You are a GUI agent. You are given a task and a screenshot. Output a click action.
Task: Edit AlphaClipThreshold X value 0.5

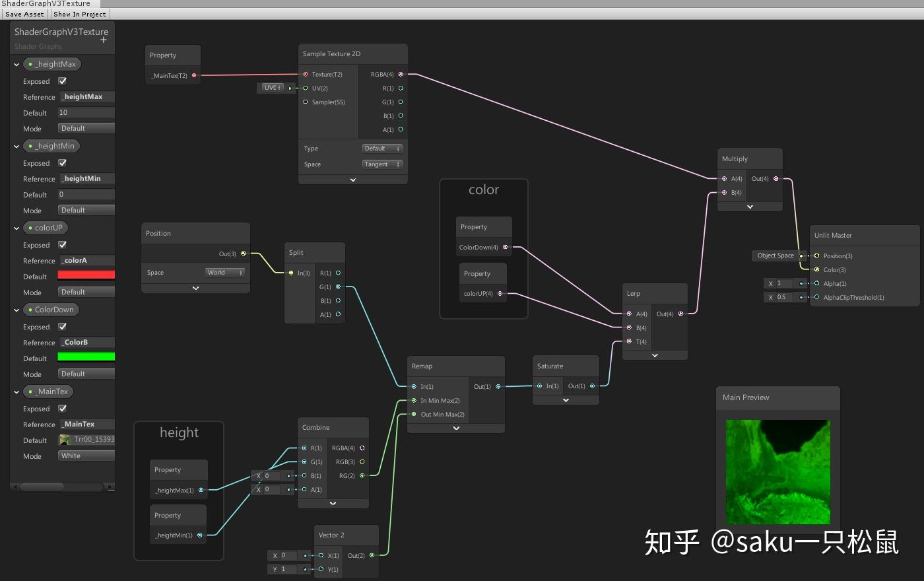pos(784,298)
